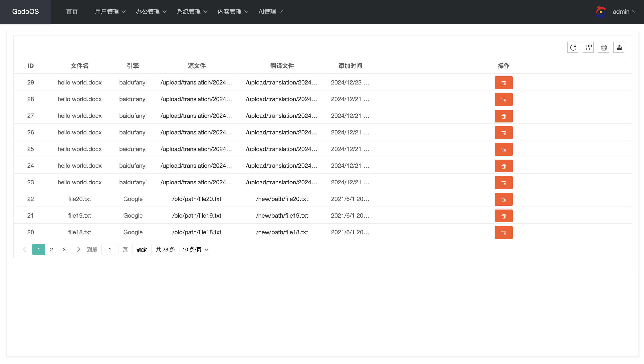Image resolution: width=644 pixels, height=364 pixels.
Task: Click the export data icon
Action: 619,47
